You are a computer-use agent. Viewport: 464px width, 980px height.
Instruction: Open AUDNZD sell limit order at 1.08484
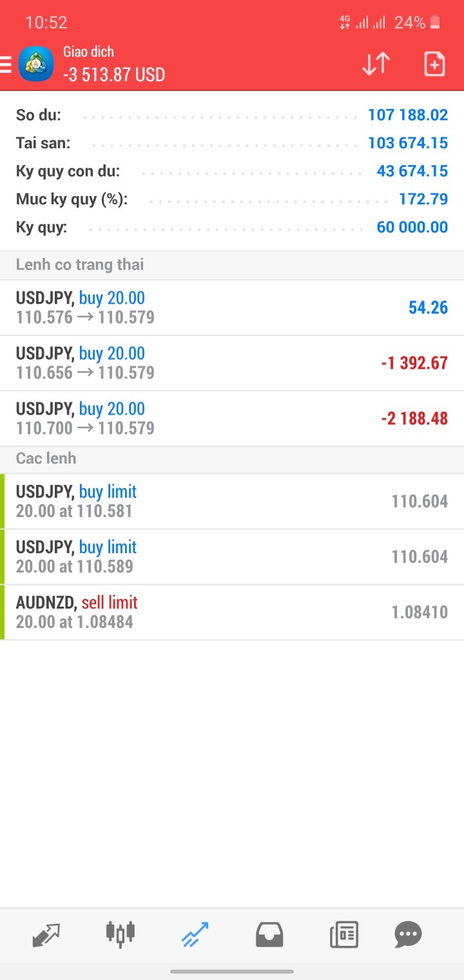tap(232, 612)
